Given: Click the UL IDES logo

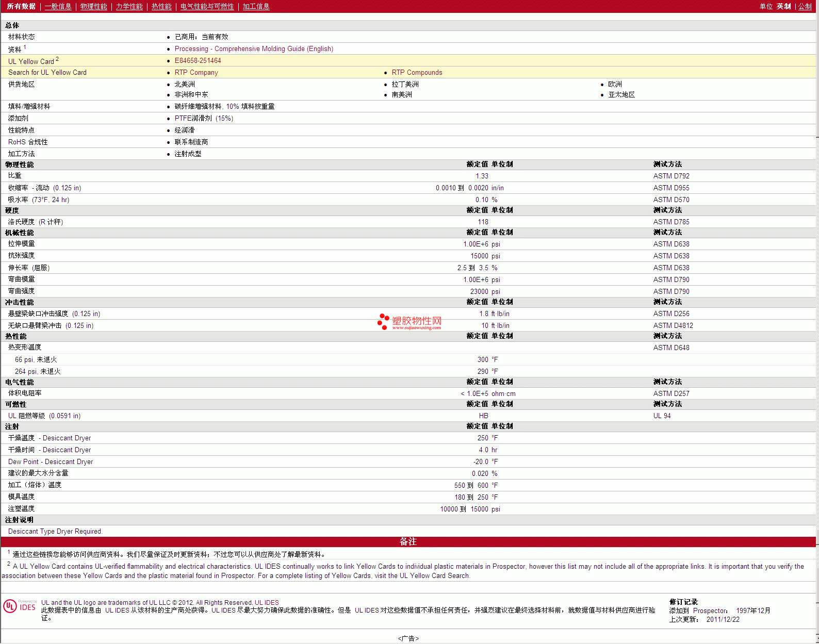Looking at the screenshot, I should point(20,606).
